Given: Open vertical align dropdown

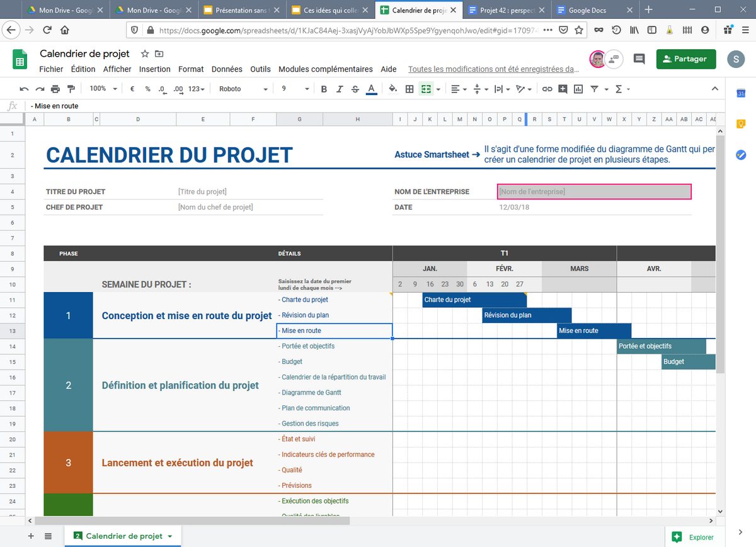Looking at the screenshot, I should pos(480,89).
